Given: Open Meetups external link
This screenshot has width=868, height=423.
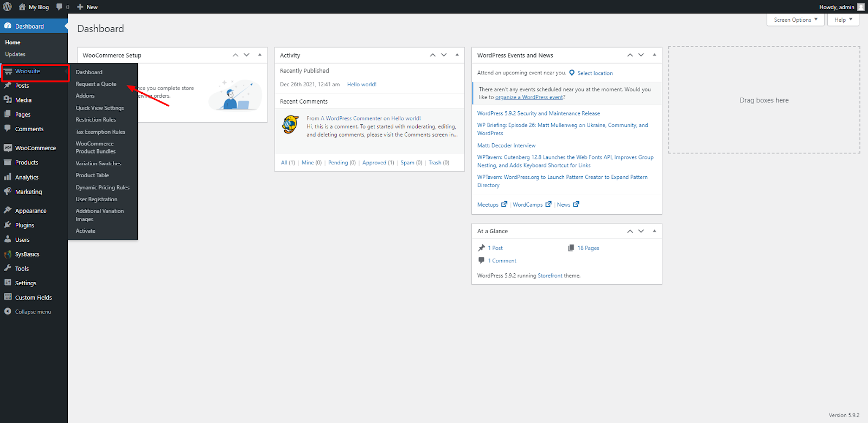Looking at the screenshot, I should point(492,204).
